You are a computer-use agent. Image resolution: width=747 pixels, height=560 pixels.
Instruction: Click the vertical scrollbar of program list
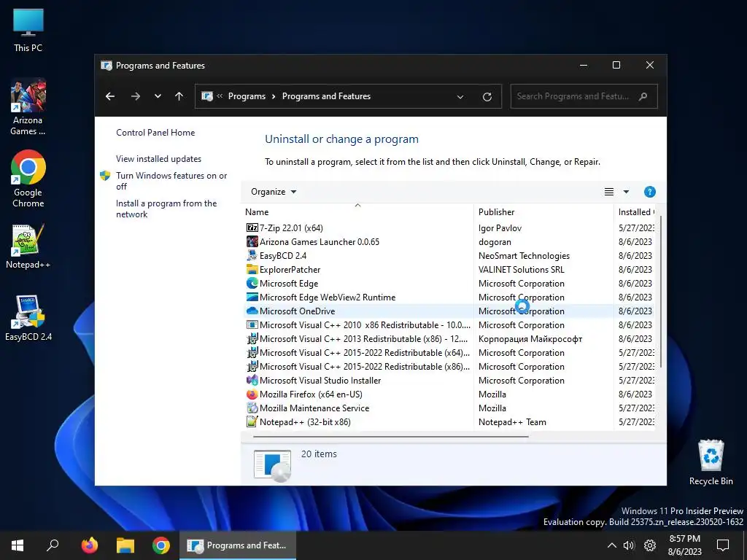point(660,292)
